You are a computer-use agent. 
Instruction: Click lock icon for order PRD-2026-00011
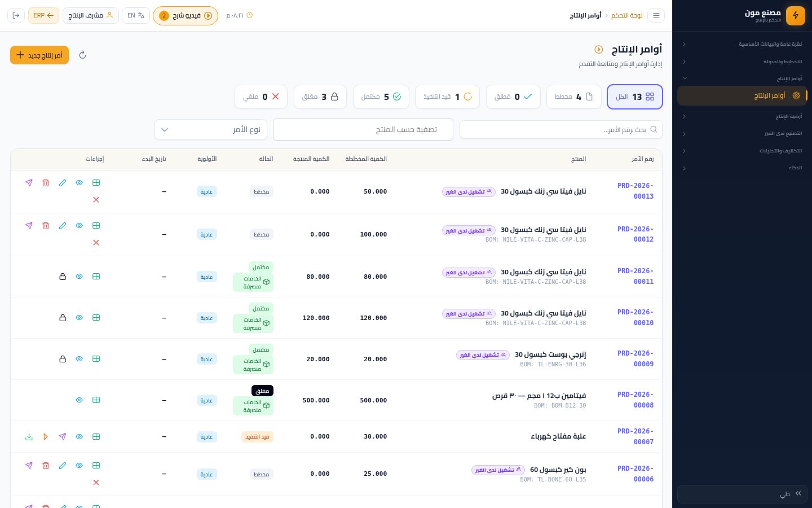coord(63,277)
